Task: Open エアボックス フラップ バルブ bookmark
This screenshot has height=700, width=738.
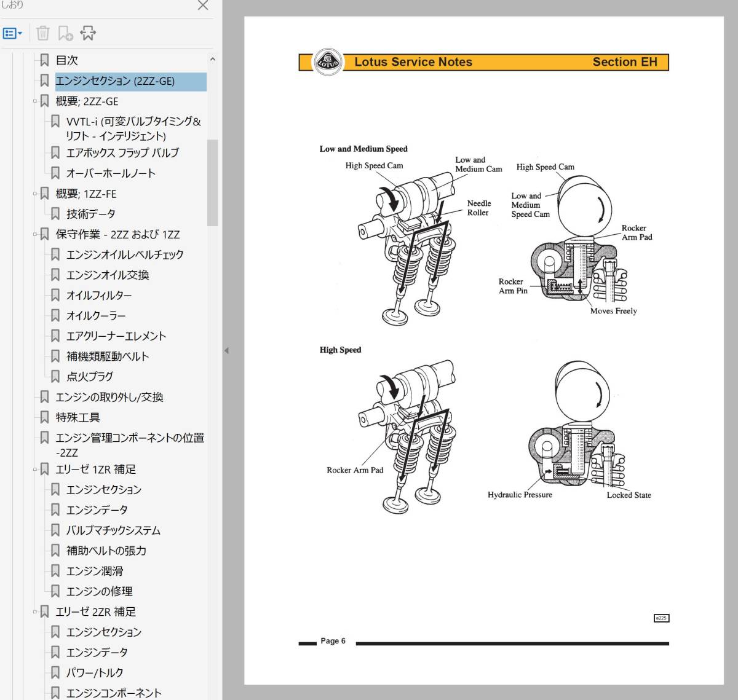Action: click(122, 153)
